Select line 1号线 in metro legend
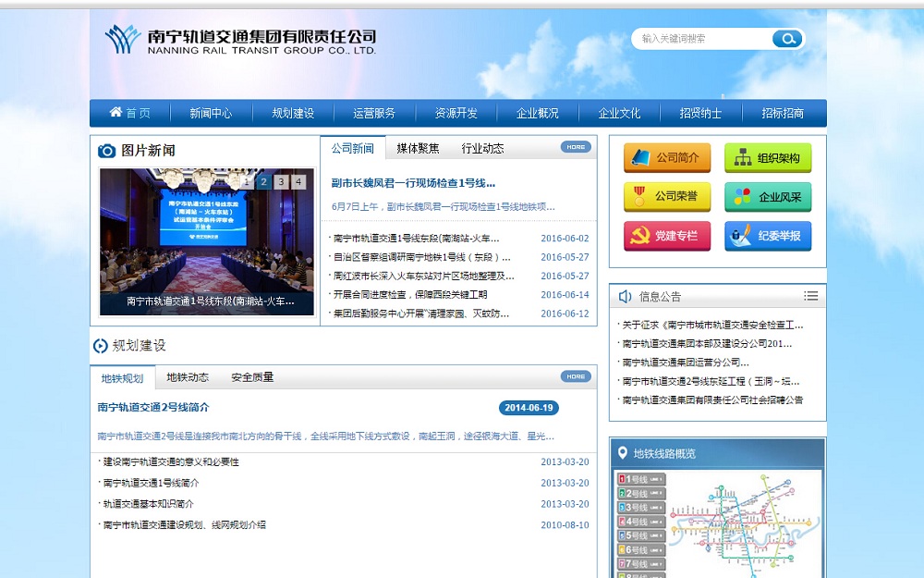The image size is (924, 578). point(641,479)
